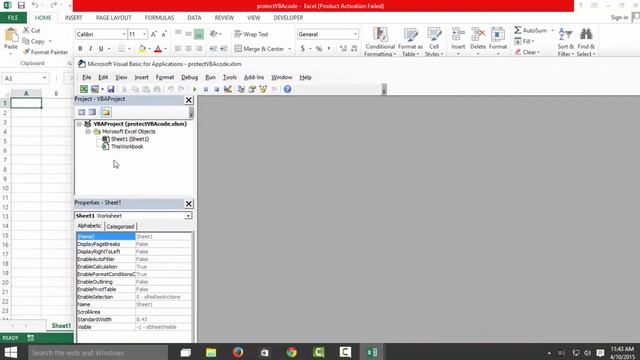Open the Tools menu in VBA editor
Screen dimensions: 640x360
click(x=229, y=77)
